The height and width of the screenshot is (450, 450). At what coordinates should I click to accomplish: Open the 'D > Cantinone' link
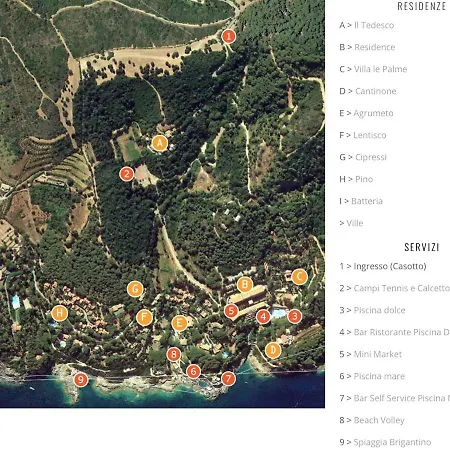click(368, 91)
